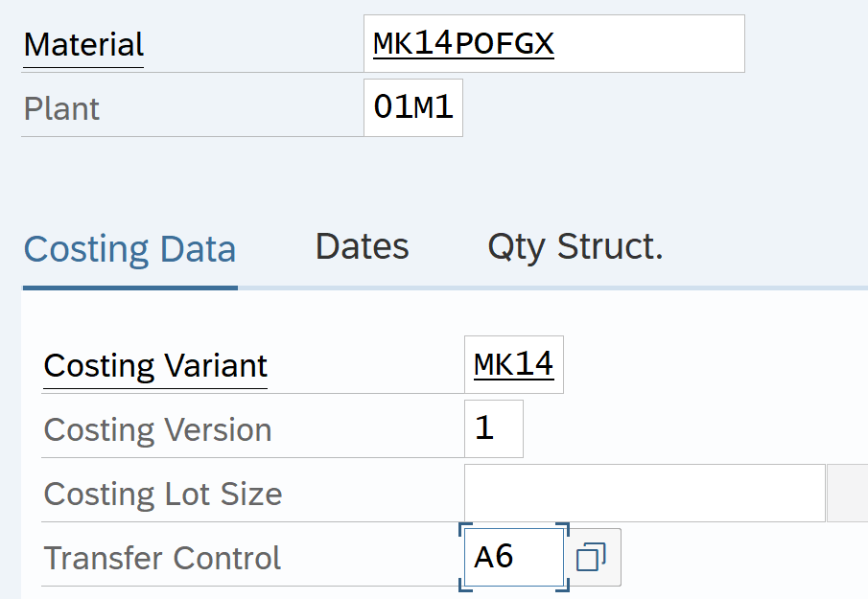Image resolution: width=868 pixels, height=599 pixels.
Task: Select the Costing Version input field
Action: click(x=494, y=429)
